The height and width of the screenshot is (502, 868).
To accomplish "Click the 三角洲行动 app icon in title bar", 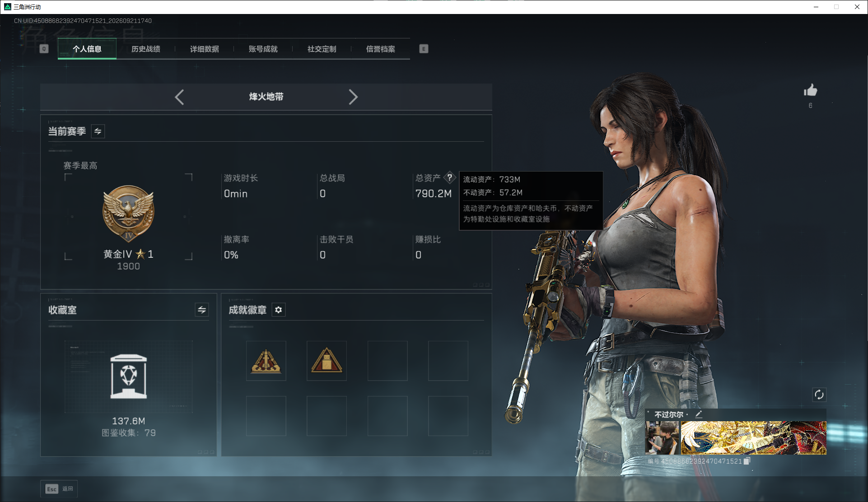I will tap(7, 7).
